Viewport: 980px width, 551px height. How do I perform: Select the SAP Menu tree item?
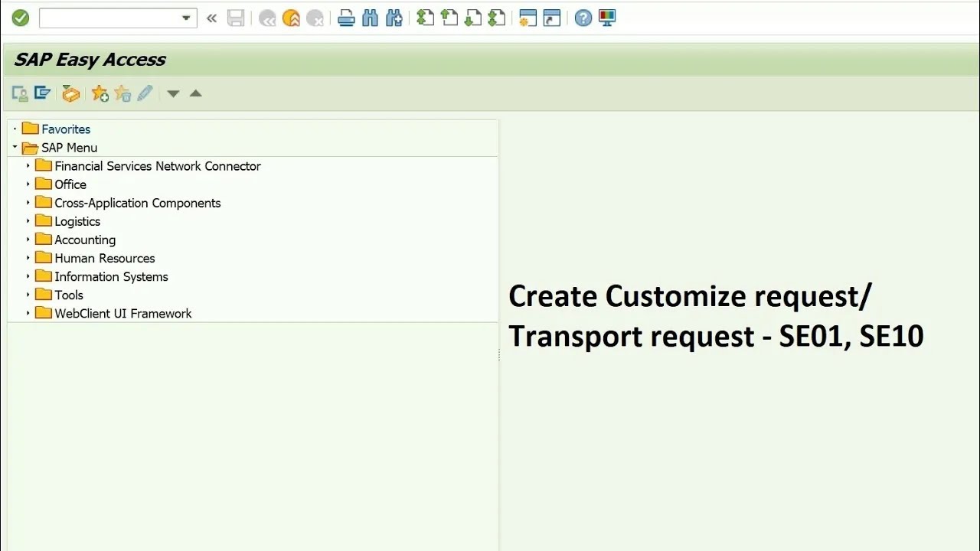coord(69,148)
